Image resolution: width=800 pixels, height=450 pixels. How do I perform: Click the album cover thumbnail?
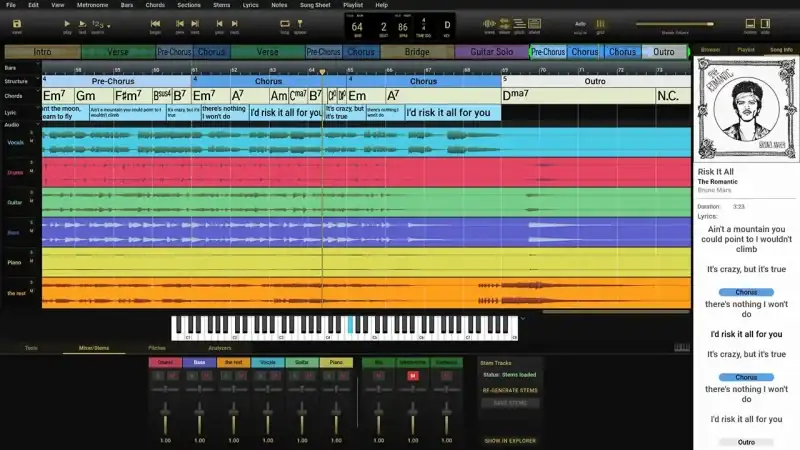pos(746,108)
